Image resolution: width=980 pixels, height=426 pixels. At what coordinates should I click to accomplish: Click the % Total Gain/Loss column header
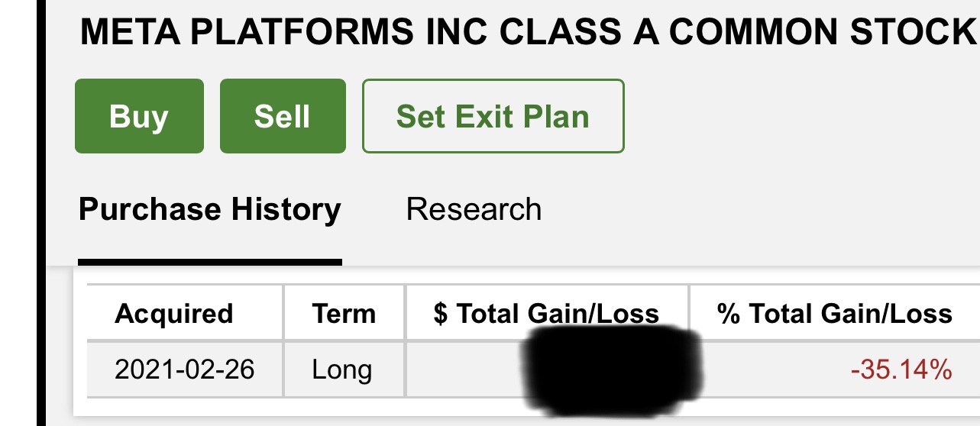(835, 313)
